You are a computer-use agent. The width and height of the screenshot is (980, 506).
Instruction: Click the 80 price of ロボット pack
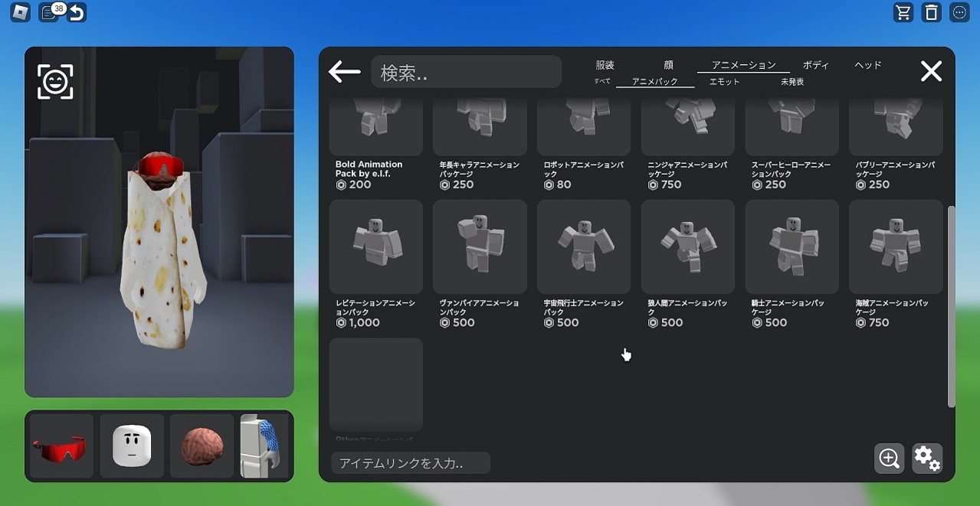pos(557,184)
